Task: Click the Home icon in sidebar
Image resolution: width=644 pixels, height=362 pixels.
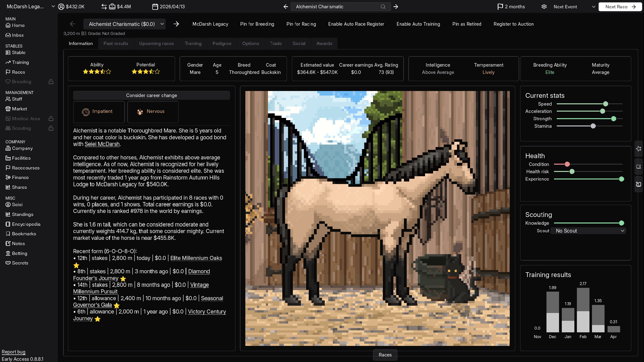Action: (x=8, y=25)
